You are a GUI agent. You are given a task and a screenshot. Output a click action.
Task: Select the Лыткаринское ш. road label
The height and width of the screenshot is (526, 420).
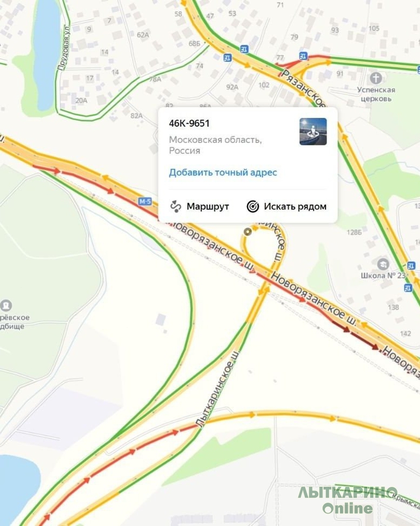click(218, 389)
